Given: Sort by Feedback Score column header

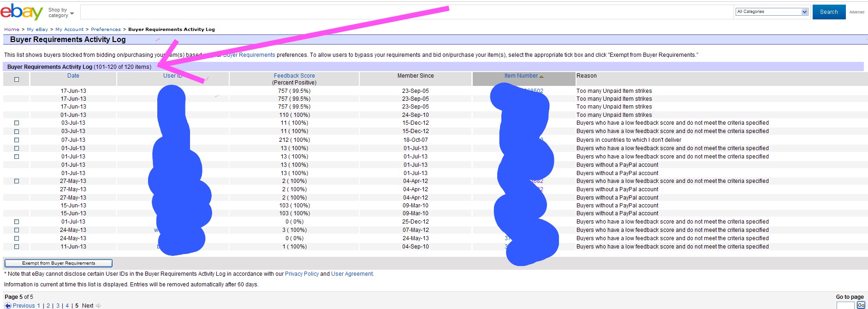Looking at the screenshot, I should pyautogui.click(x=294, y=76).
